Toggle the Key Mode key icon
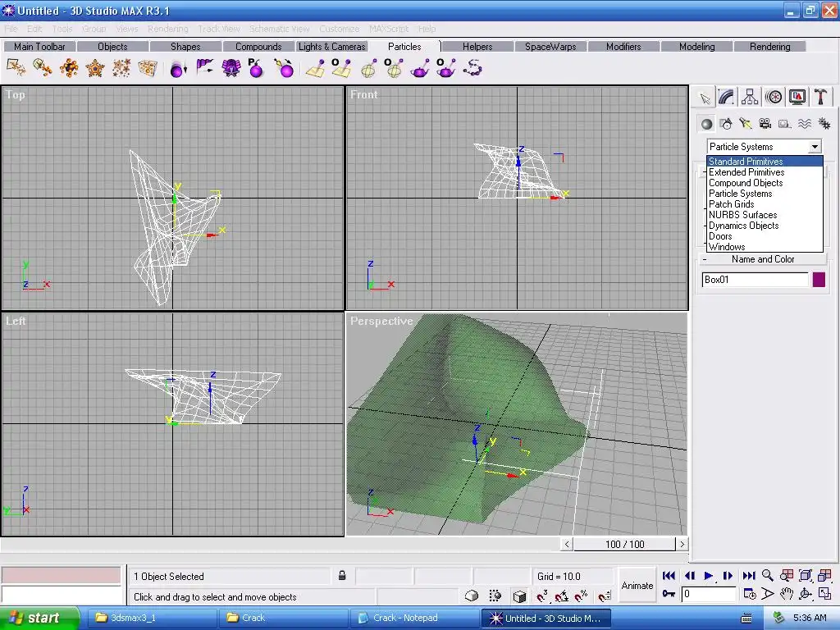This screenshot has width=840, height=630. coord(669,594)
